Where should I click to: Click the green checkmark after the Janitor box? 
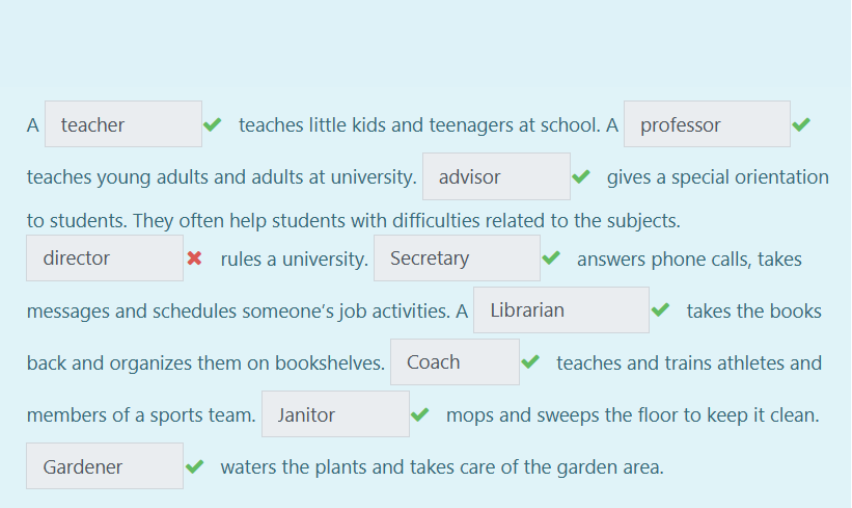click(x=420, y=414)
